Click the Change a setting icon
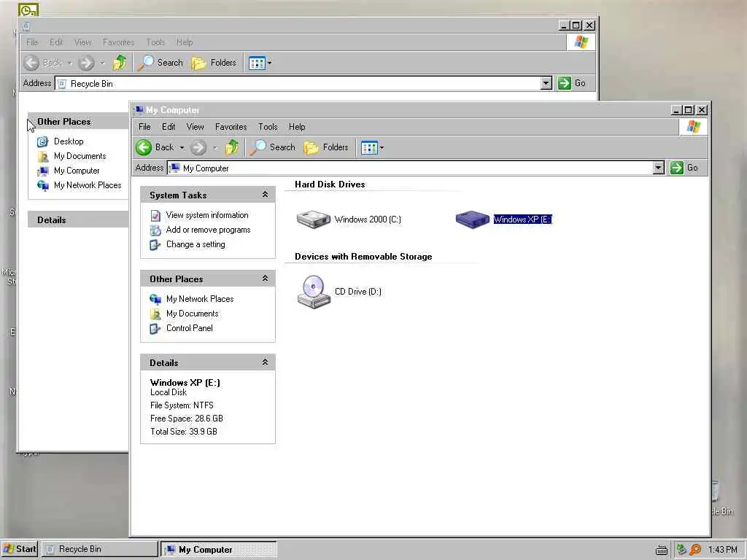The height and width of the screenshot is (560, 747). click(155, 245)
